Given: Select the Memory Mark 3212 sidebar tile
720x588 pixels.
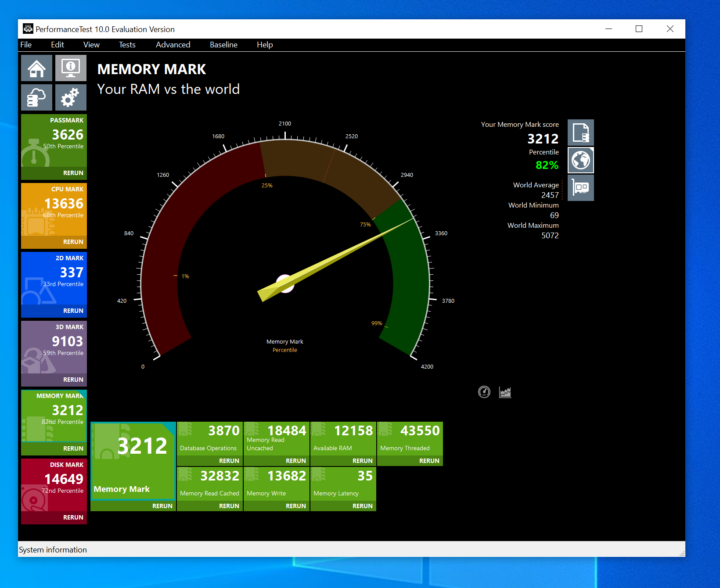Looking at the screenshot, I should coord(54,416).
